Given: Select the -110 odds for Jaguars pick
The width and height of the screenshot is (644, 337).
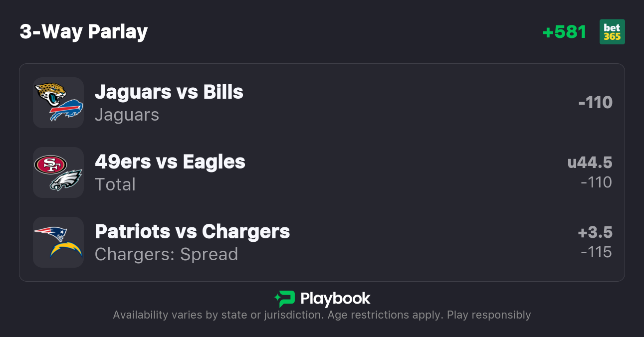Looking at the screenshot, I should click(x=595, y=103).
